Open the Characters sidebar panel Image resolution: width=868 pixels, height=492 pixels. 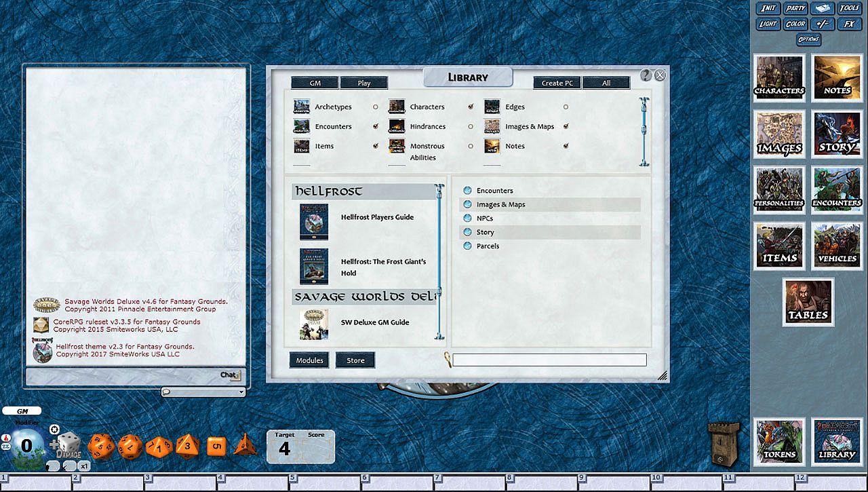pos(779,78)
